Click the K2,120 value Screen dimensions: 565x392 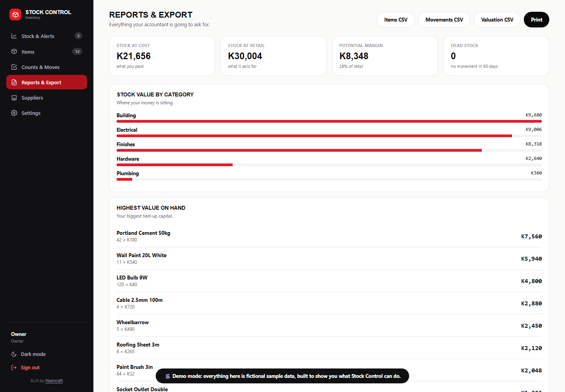click(x=531, y=348)
